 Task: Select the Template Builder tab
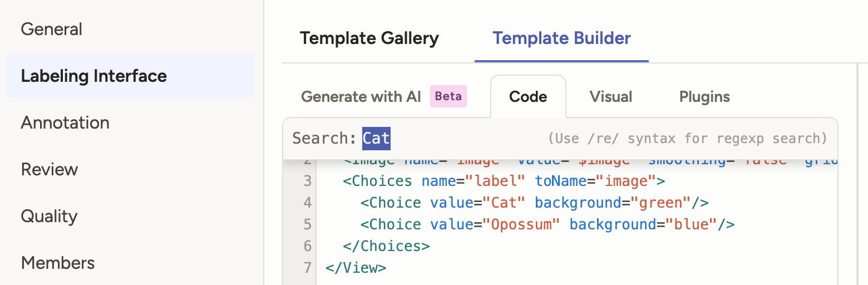click(x=561, y=38)
